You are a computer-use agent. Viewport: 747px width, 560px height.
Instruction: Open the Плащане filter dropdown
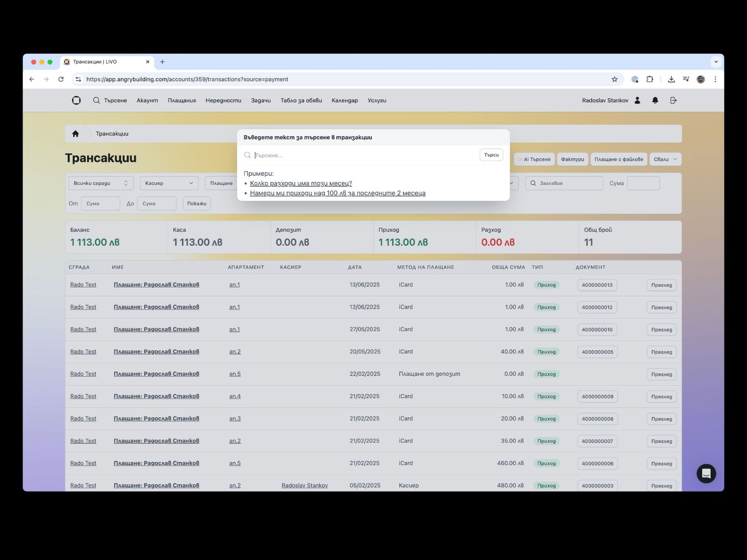coord(221,183)
